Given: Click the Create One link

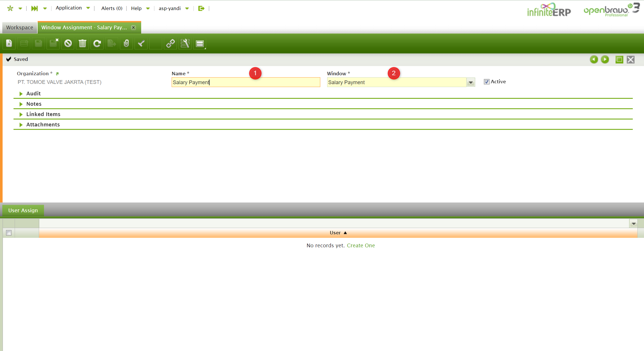Looking at the screenshot, I should coord(361,246).
